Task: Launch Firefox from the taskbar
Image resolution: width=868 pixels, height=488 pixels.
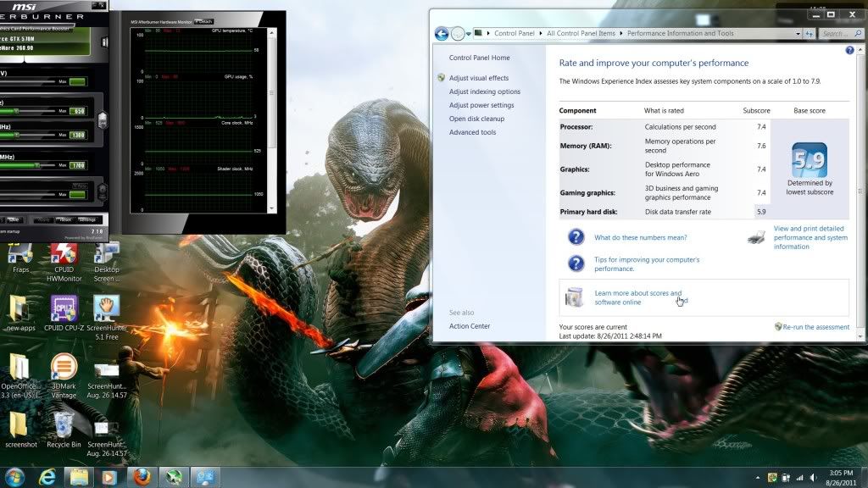Action: point(142,477)
